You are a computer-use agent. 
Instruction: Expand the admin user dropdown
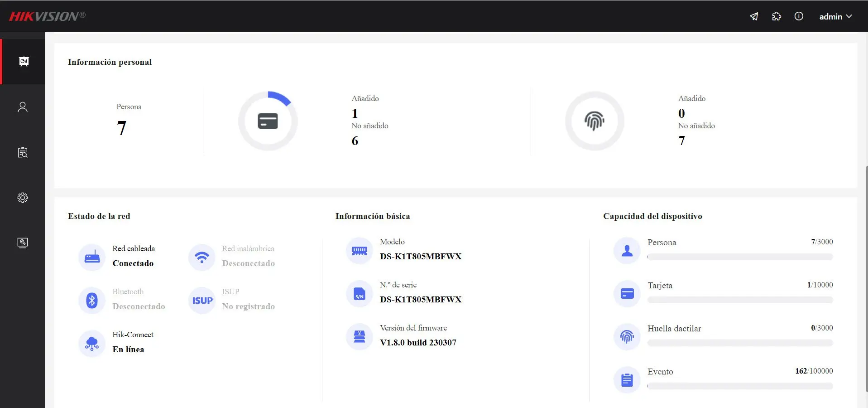[835, 16]
